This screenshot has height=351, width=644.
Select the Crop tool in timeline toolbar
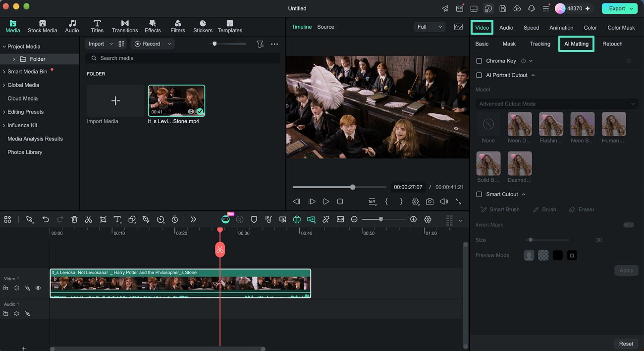[x=103, y=219]
